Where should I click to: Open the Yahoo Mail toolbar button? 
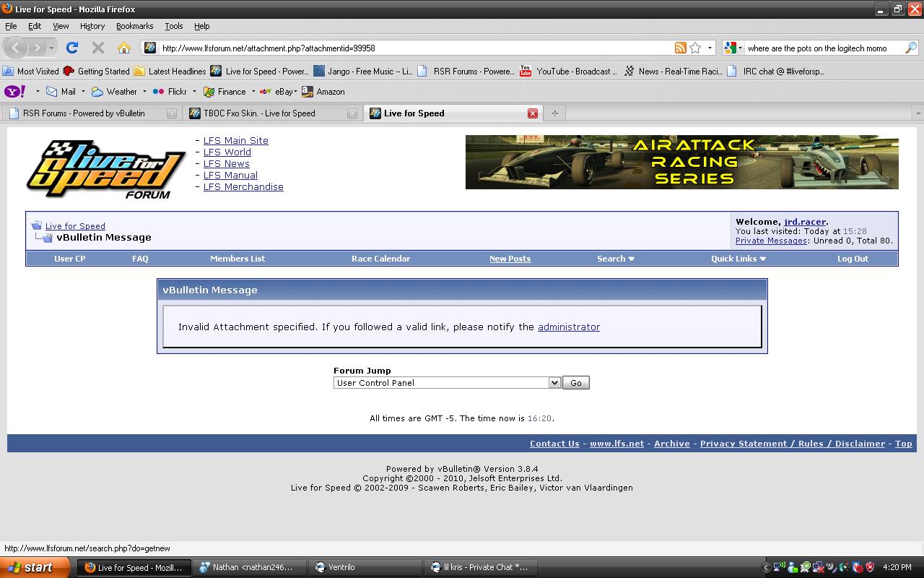click(61, 92)
